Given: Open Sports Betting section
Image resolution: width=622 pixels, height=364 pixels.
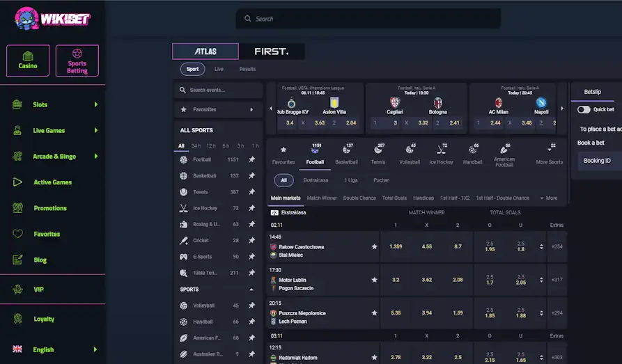Looking at the screenshot, I should [77, 61].
